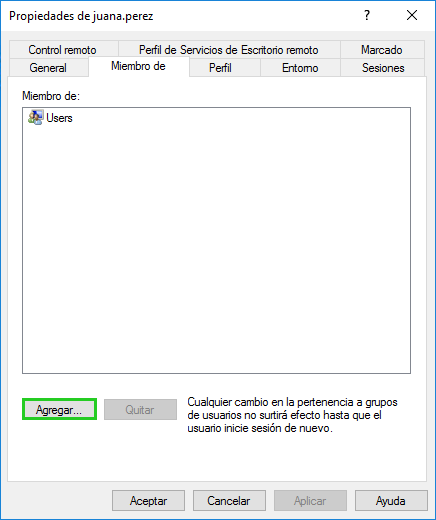Switch to the Control remoto tab
This screenshot has width=436, height=520.
click(x=62, y=50)
